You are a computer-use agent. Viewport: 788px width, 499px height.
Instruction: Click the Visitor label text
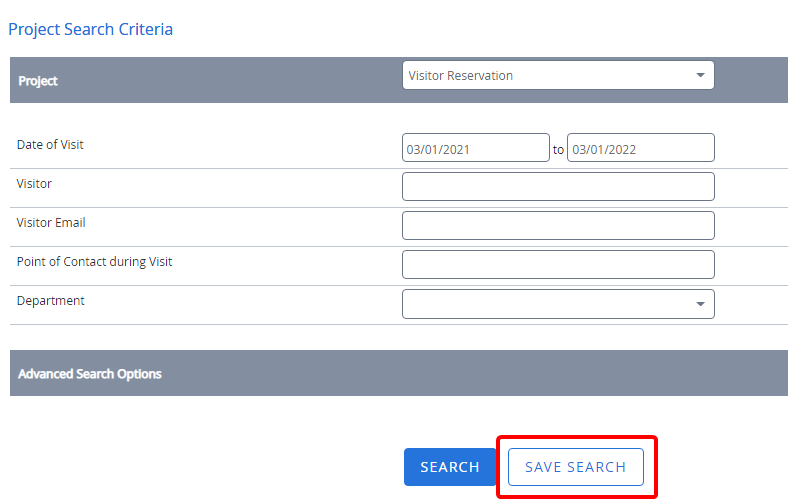[34, 184]
